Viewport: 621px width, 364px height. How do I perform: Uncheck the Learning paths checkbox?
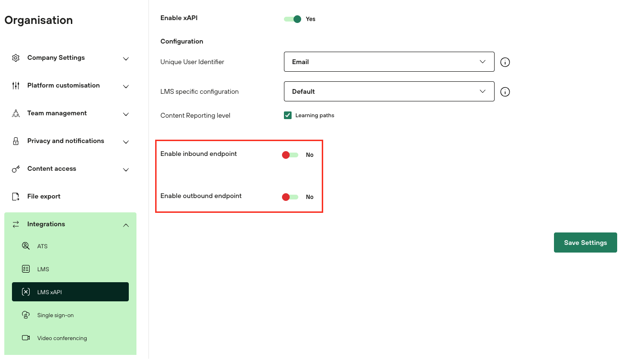pos(288,115)
